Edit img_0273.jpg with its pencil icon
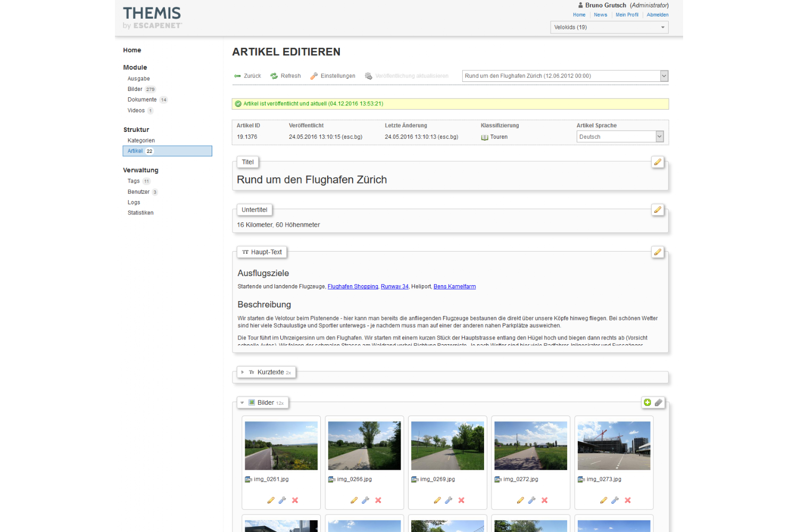 603,500
